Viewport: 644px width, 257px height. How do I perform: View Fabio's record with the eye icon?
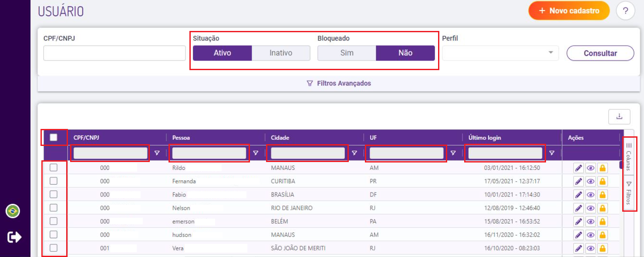tap(590, 195)
